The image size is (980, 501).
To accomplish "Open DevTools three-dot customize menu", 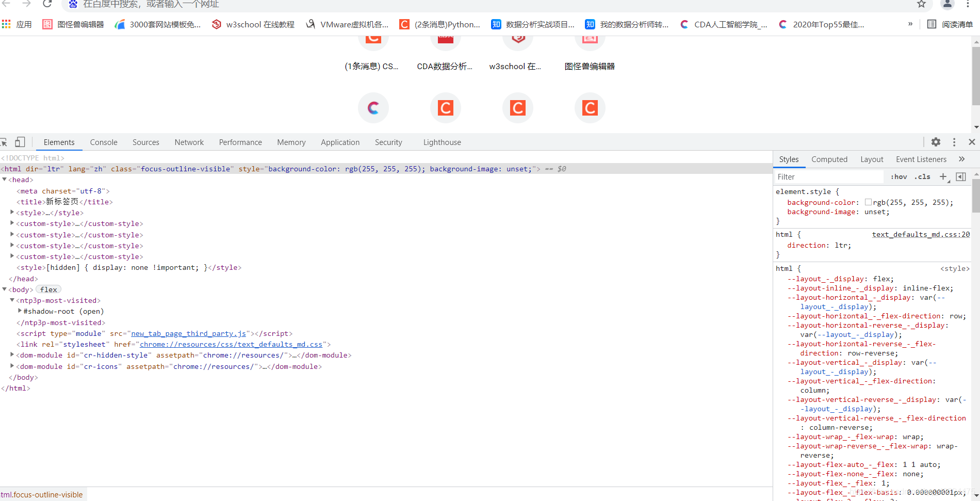I will (x=954, y=142).
